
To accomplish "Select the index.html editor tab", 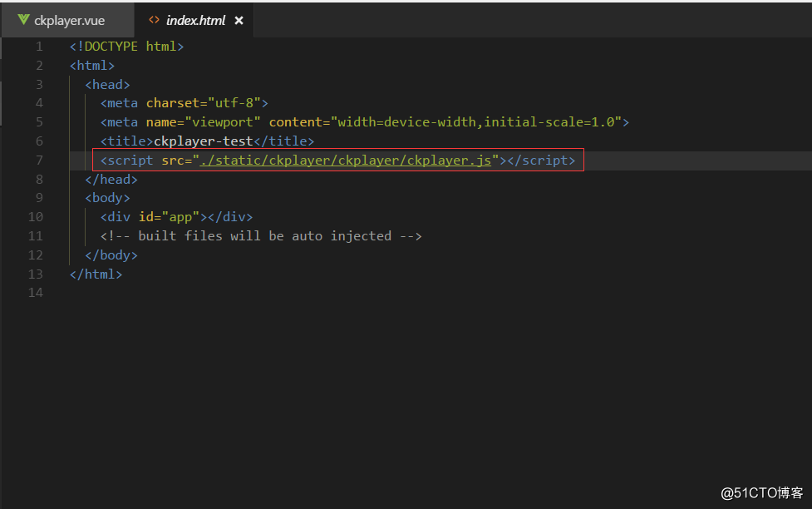I will pos(194,20).
